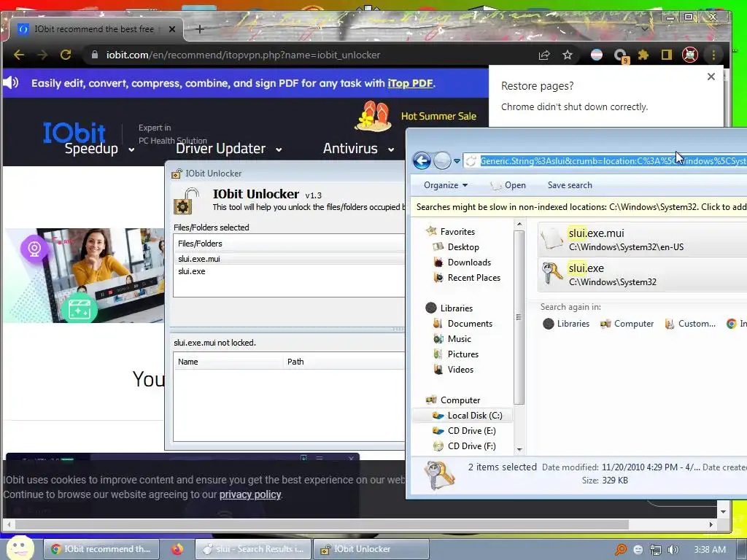
Task: Open the iTop PDF link
Action: tap(410, 83)
